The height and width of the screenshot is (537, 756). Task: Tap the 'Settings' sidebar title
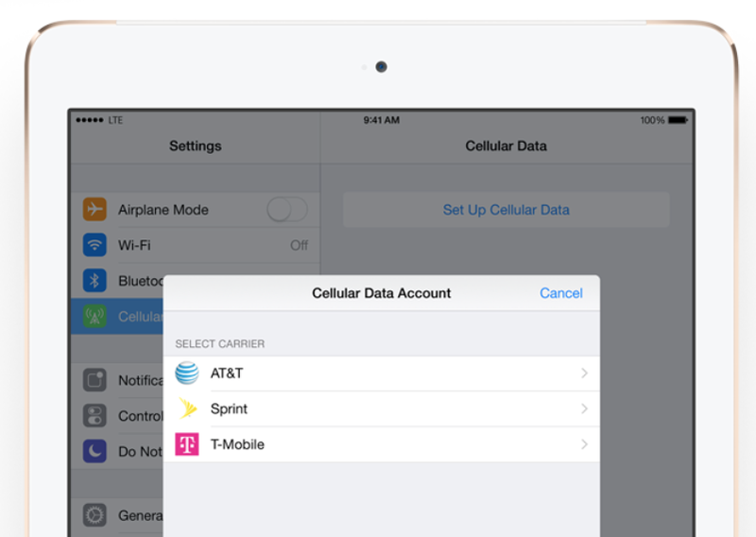[x=196, y=146]
